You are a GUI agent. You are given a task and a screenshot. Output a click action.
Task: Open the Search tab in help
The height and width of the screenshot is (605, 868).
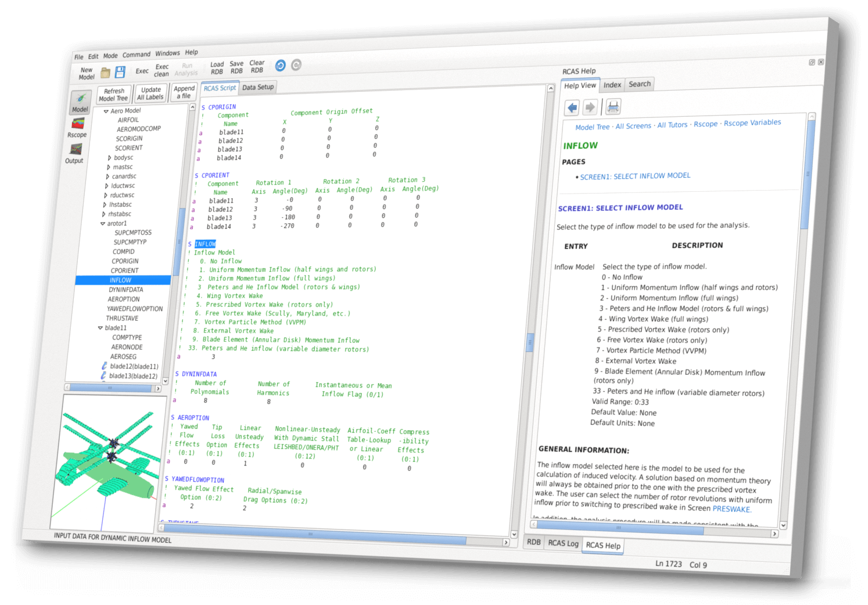pyautogui.click(x=640, y=84)
